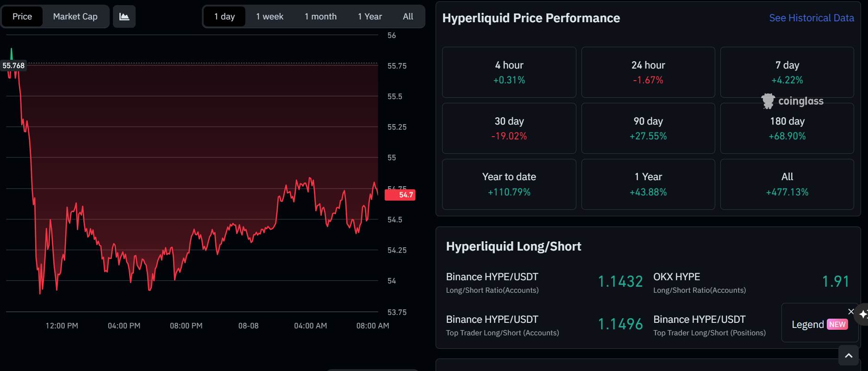Select the All time range

tap(408, 17)
